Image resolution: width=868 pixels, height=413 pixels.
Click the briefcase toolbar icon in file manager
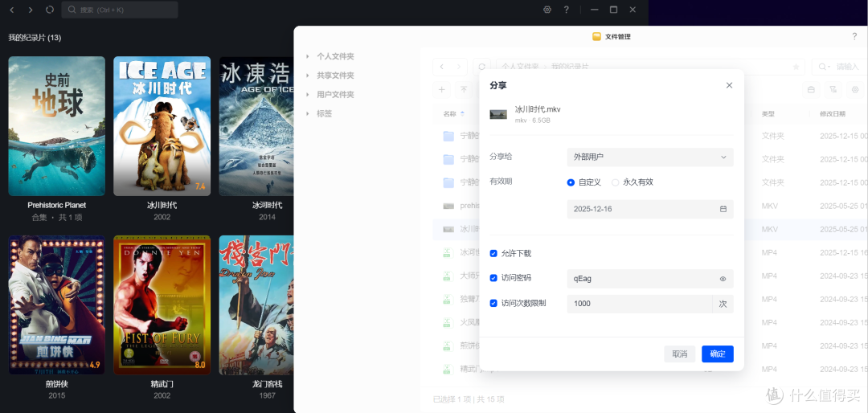811,89
